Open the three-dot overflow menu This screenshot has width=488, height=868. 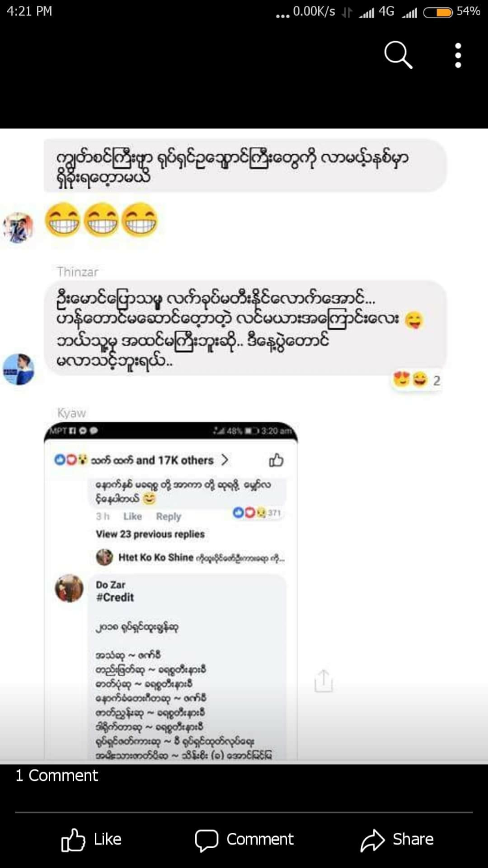tap(458, 55)
